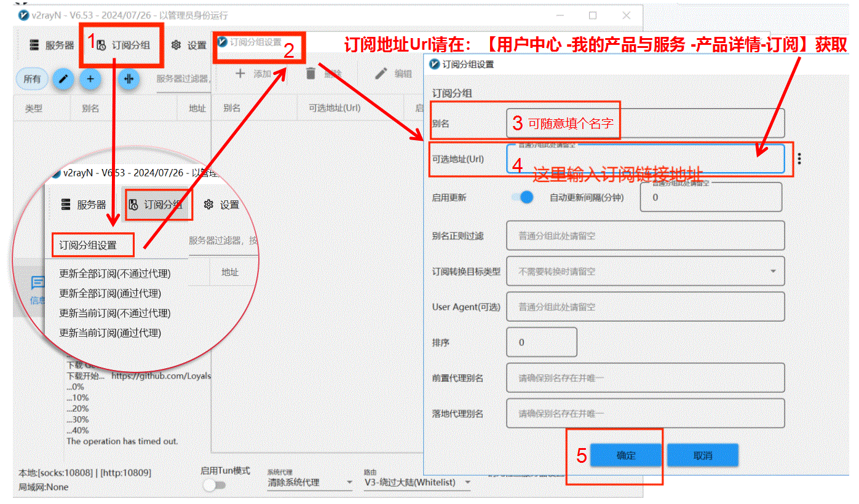Click the 别名 alias input field
This screenshot has height=504, width=859.
tap(644, 123)
